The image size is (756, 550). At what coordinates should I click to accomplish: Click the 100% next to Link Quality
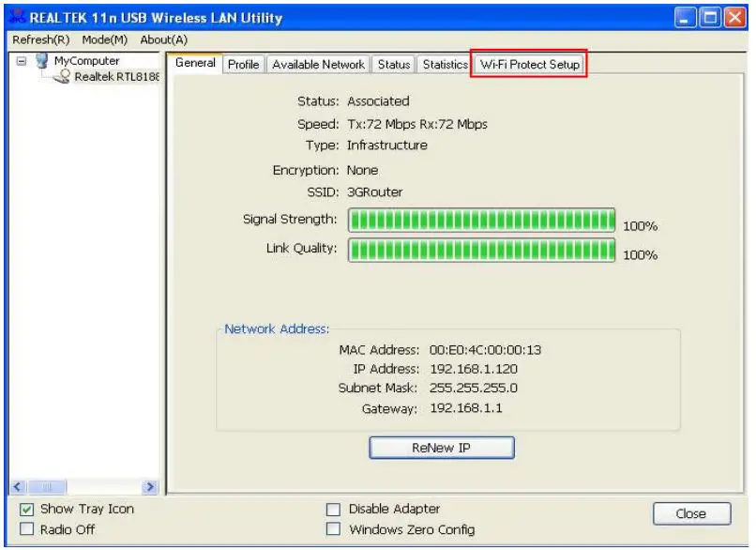[x=641, y=254]
